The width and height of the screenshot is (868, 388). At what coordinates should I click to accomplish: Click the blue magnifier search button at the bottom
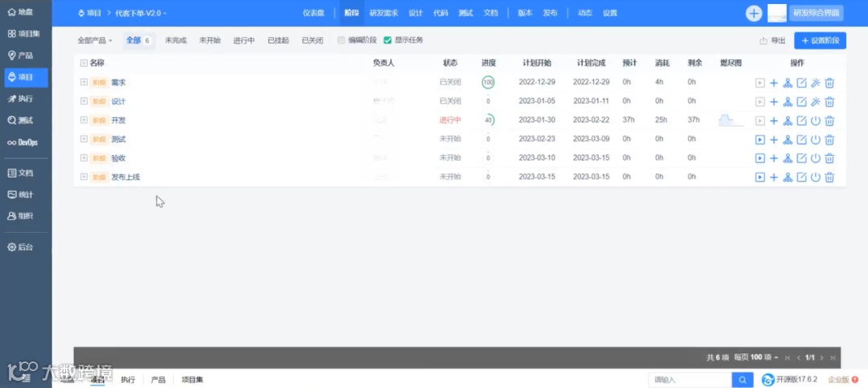click(x=743, y=380)
